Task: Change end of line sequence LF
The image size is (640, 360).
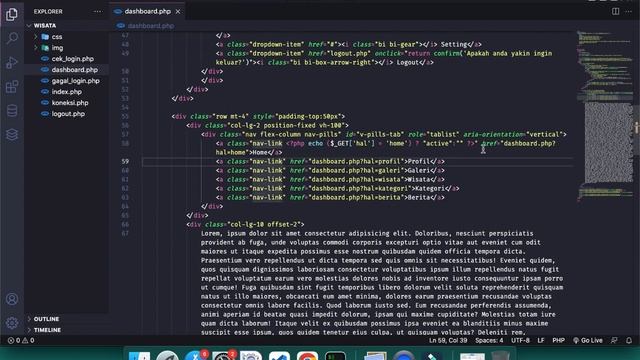Action: pyautogui.click(x=541, y=340)
